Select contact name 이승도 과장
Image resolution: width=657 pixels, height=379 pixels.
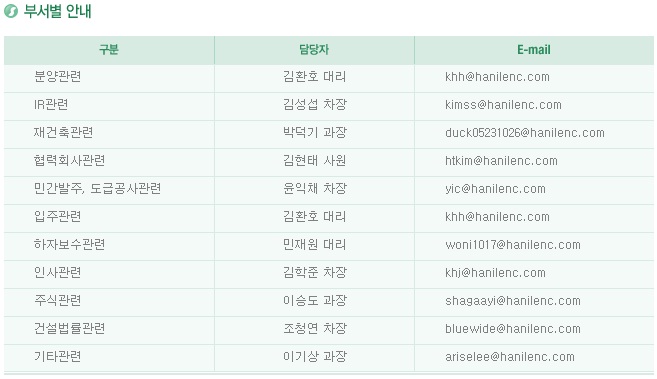click(x=315, y=301)
